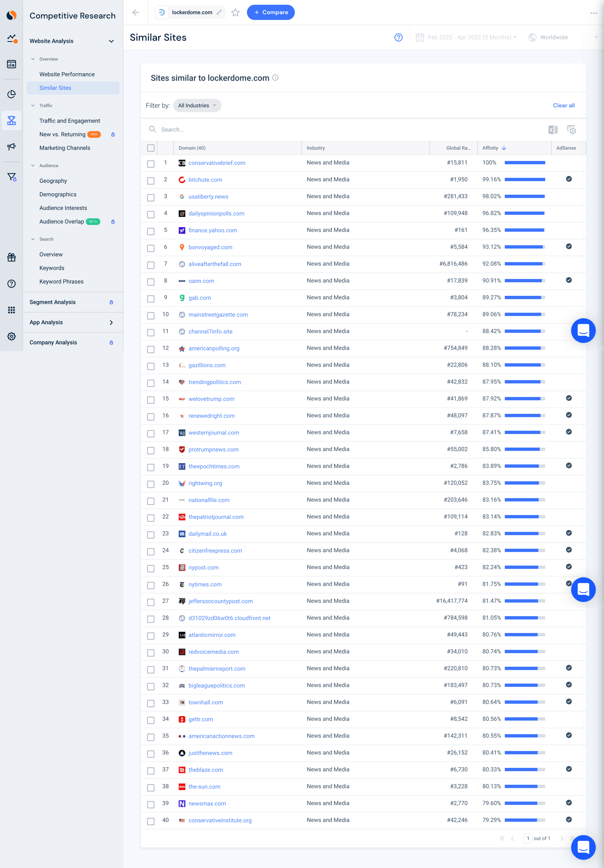604x868 pixels.
Task: Open Marketing Channels page
Action: point(65,148)
